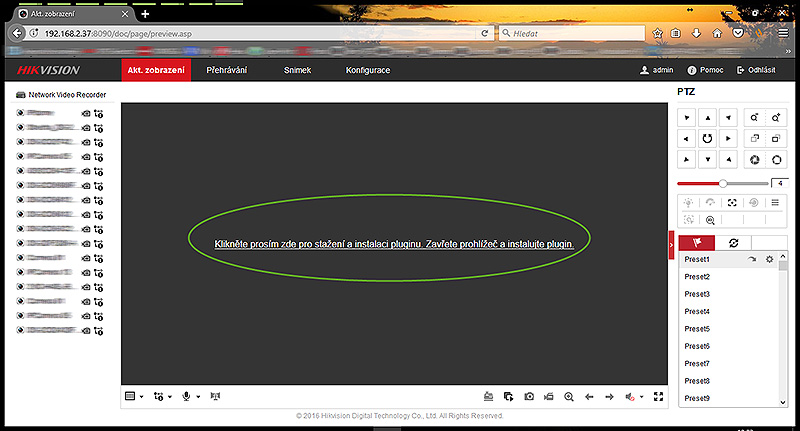Click the PTZ speed value field
The height and width of the screenshot is (431, 800).
780,183
